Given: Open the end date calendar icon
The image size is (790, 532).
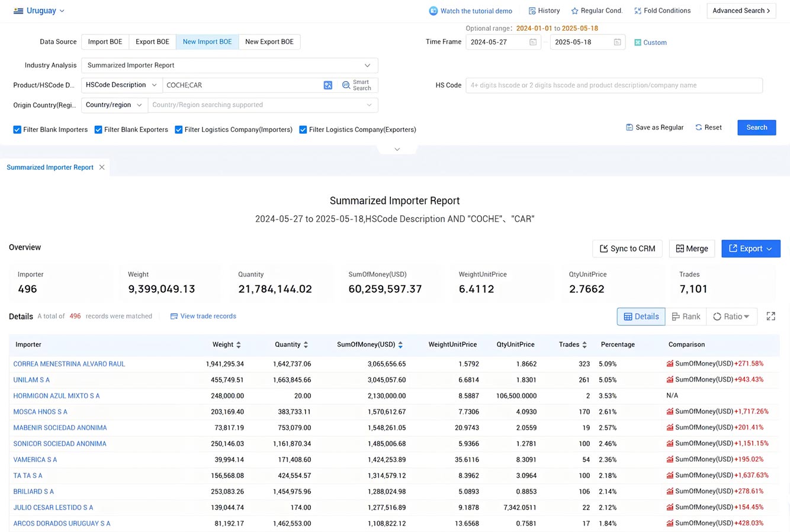Looking at the screenshot, I should click(617, 42).
